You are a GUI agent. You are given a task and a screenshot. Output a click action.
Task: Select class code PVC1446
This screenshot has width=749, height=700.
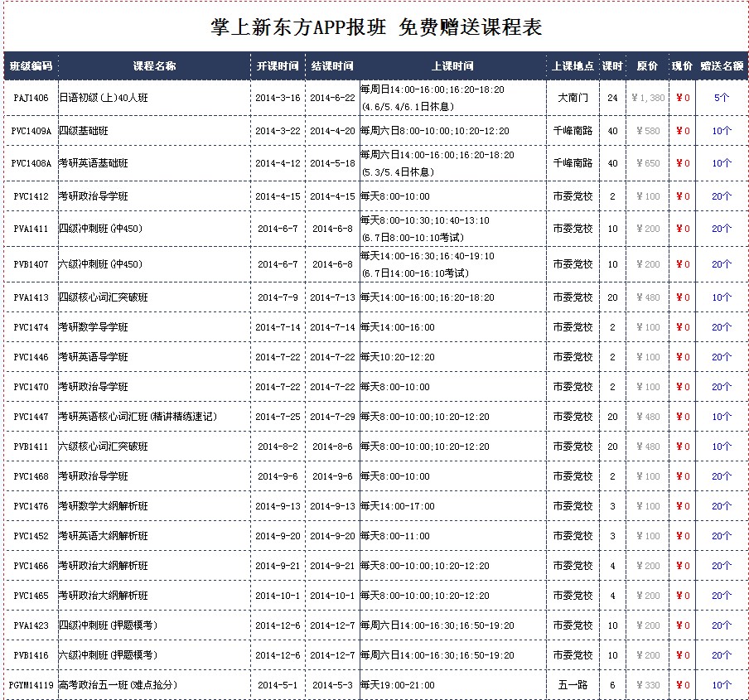click(31, 357)
